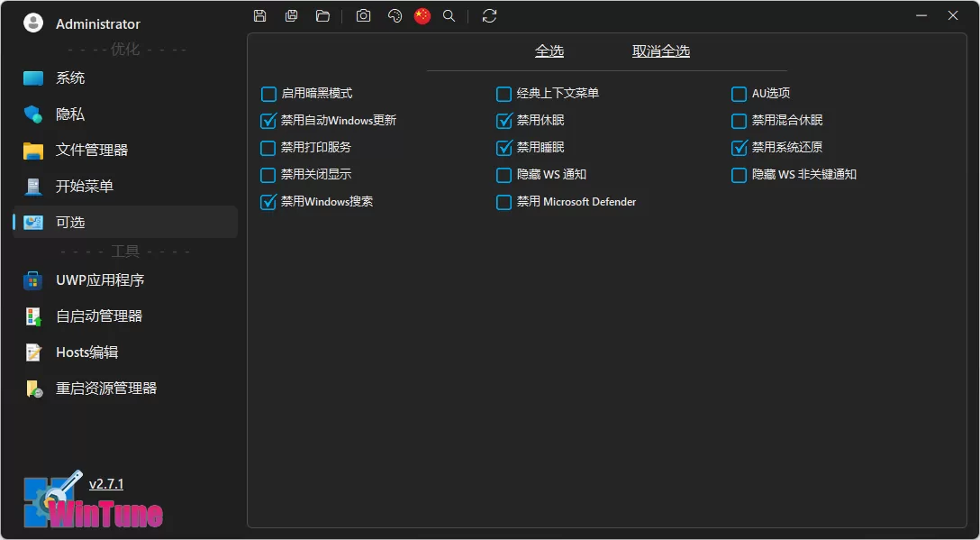Screen dimensions: 980x540
Task: Toggle the 隐藏WS通知 checkbox
Action: (504, 175)
